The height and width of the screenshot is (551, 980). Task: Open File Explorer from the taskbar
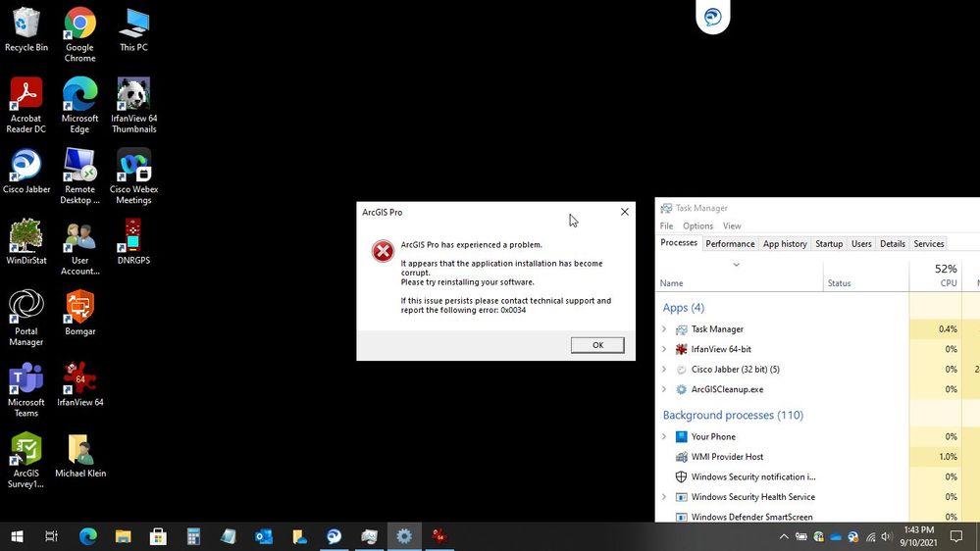124,536
